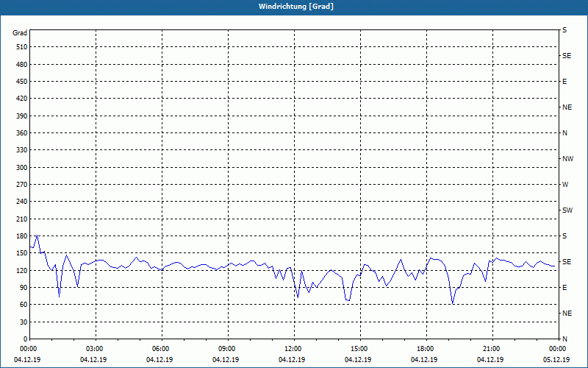Click the chart title Windrichtung [Grad]
The image size is (588, 368).
(x=296, y=7)
